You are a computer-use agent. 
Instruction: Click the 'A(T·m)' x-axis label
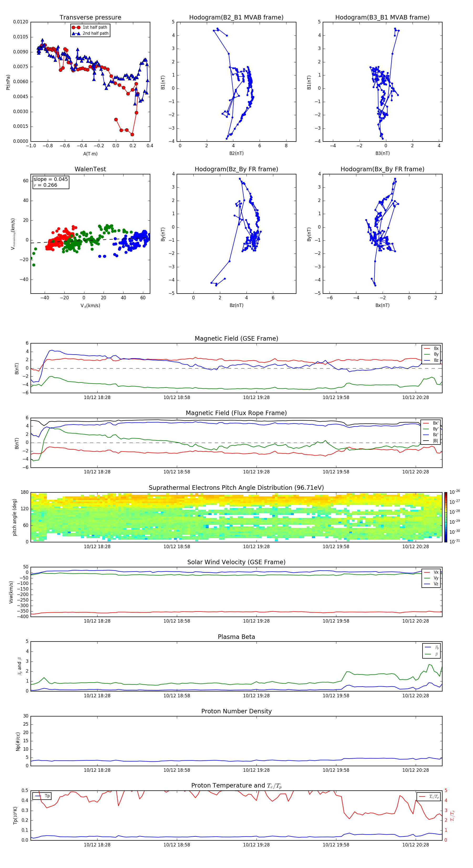(90, 154)
